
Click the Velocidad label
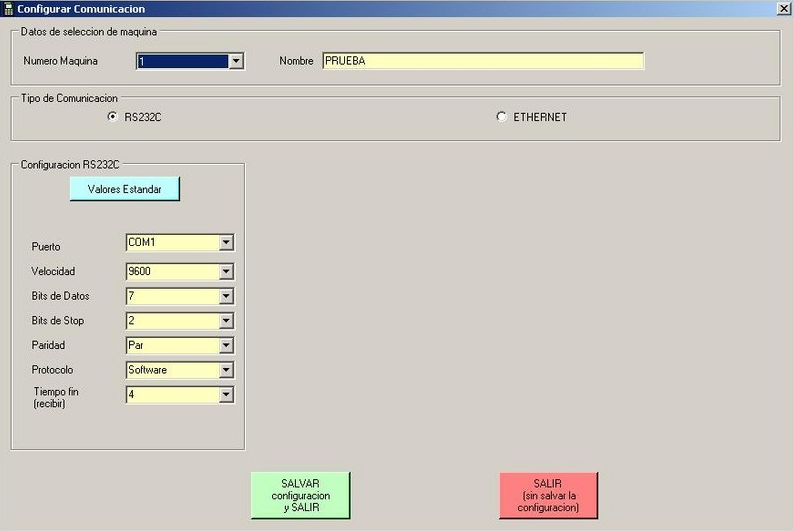click(53, 271)
